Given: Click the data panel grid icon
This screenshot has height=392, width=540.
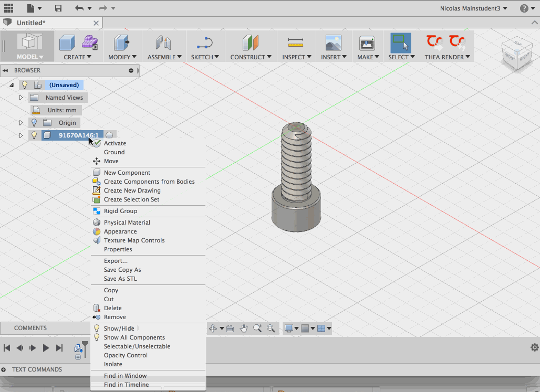Looking at the screenshot, I should (9, 8).
